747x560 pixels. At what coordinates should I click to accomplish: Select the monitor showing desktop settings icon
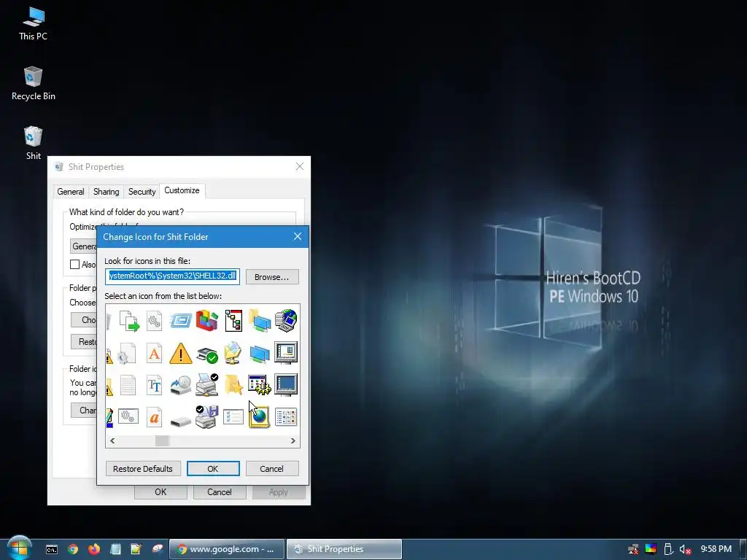click(286, 353)
